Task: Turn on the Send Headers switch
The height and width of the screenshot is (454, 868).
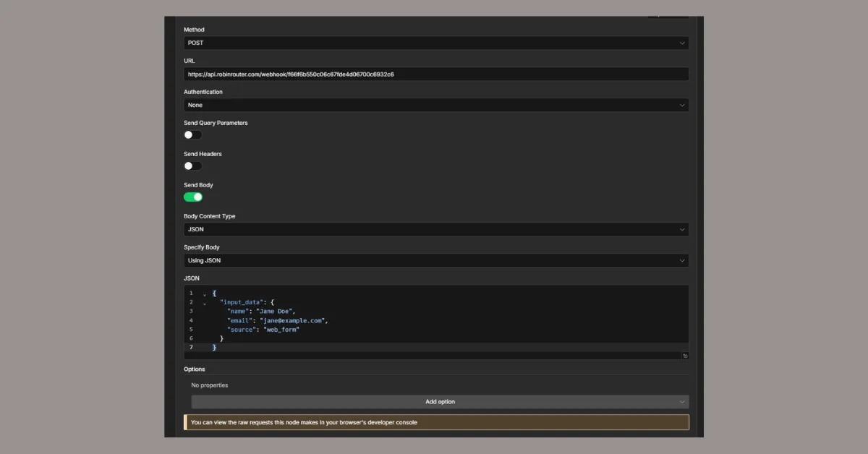Action: (x=192, y=166)
